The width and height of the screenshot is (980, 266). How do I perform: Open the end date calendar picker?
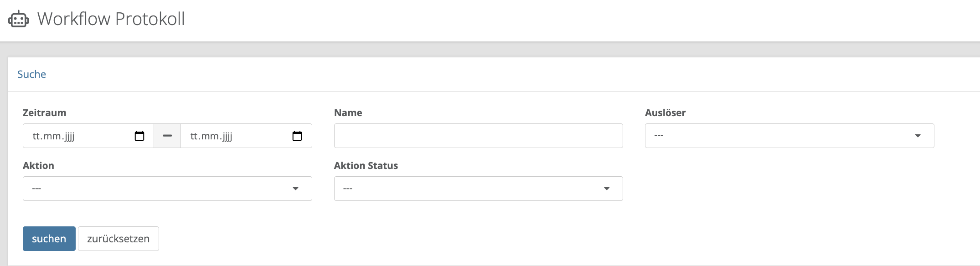pos(297,136)
